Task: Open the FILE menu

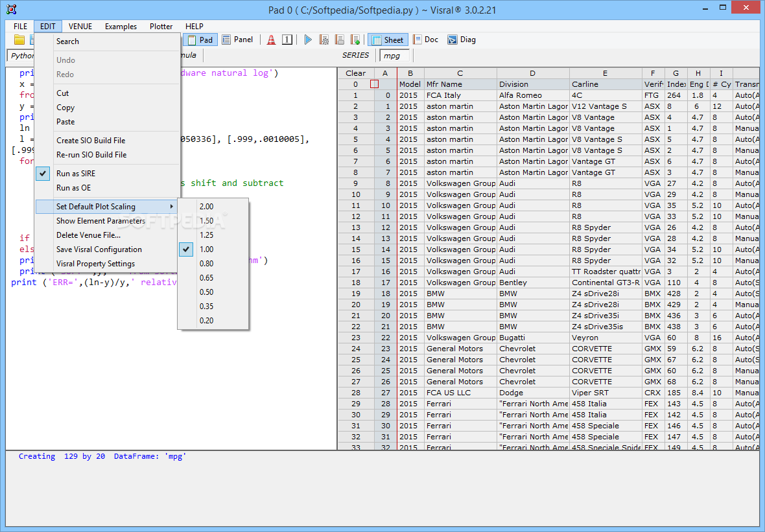Action: coord(21,27)
